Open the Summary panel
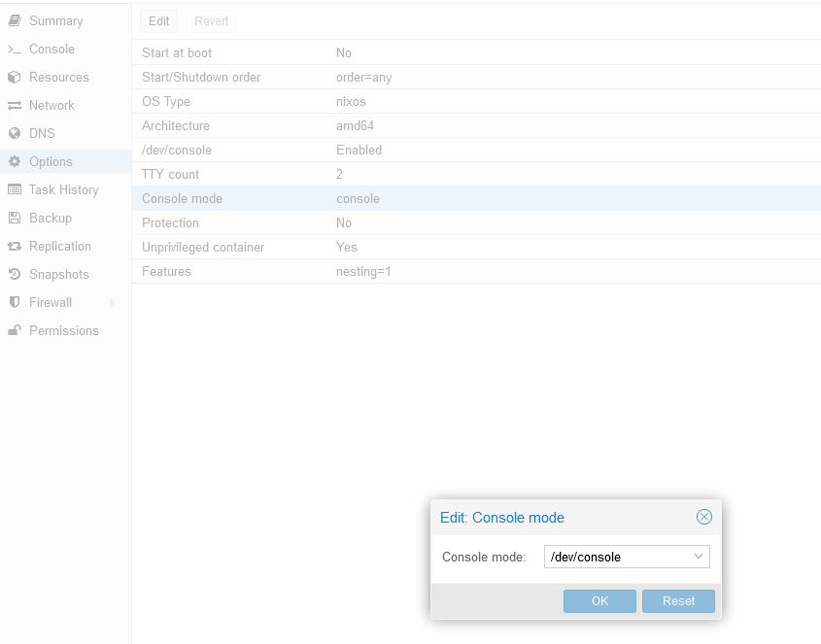821x644 pixels. tap(53, 20)
